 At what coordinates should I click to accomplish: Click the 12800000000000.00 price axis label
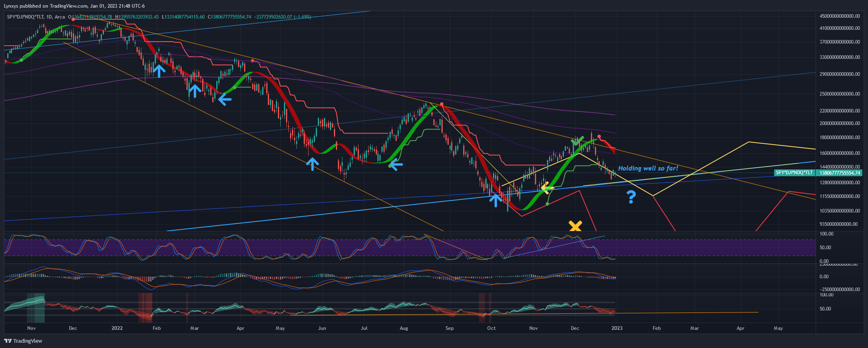(x=839, y=183)
